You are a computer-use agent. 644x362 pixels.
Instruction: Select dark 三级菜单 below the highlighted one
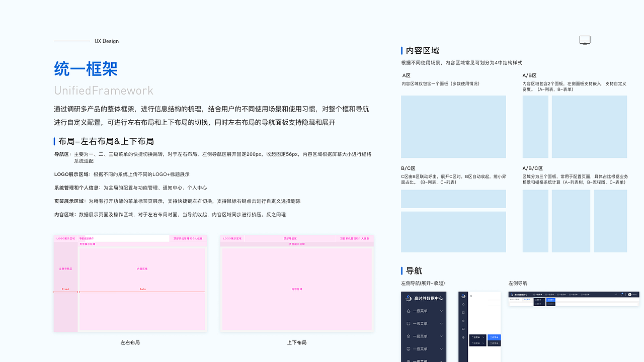494,343
